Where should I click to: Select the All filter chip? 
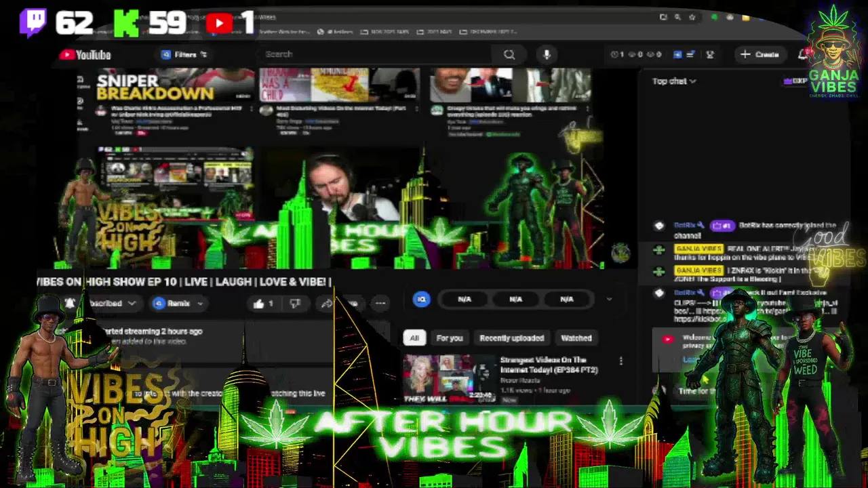[x=414, y=338]
